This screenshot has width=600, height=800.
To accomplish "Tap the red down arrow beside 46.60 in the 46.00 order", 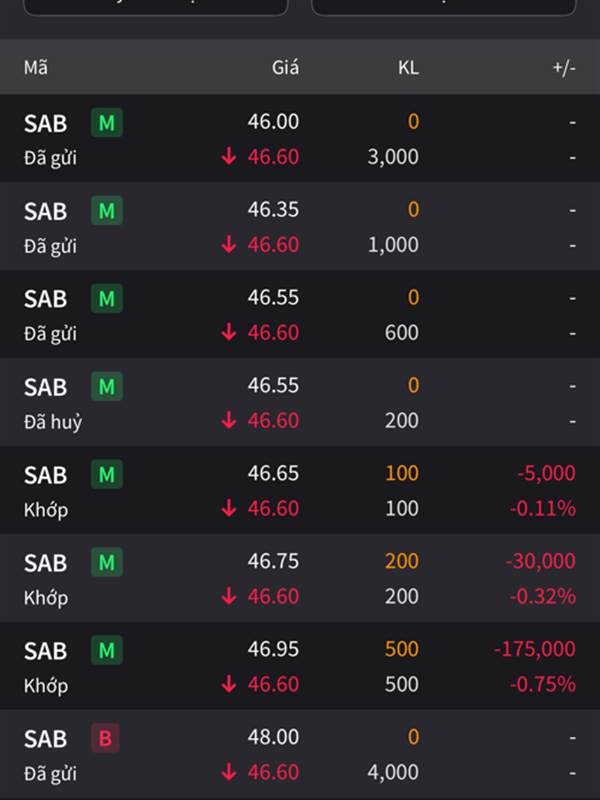I will (229, 156).
